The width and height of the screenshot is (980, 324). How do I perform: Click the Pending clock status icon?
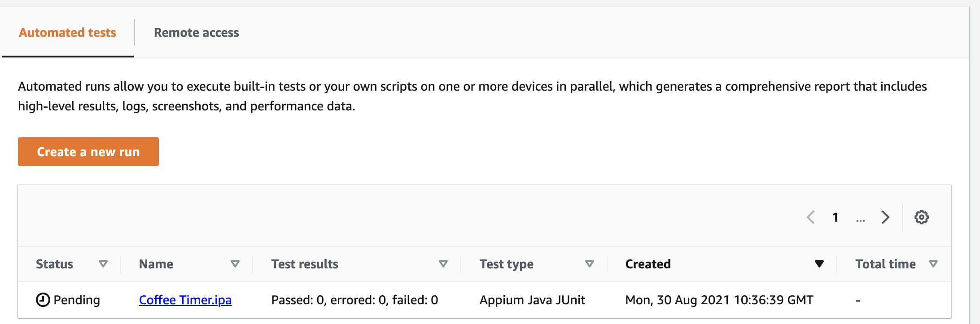pyautogui.click(x=43, y=300)
